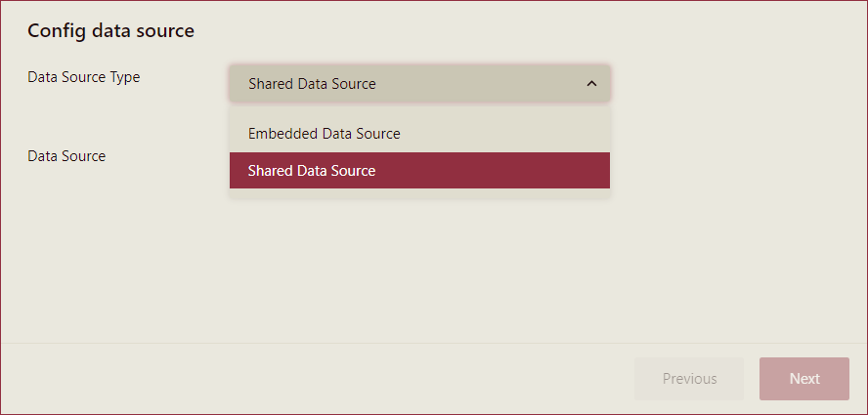Close the open list via the up arrow
Image resolution: width=868 pixels, height=415 pixels.
[591, 84]
